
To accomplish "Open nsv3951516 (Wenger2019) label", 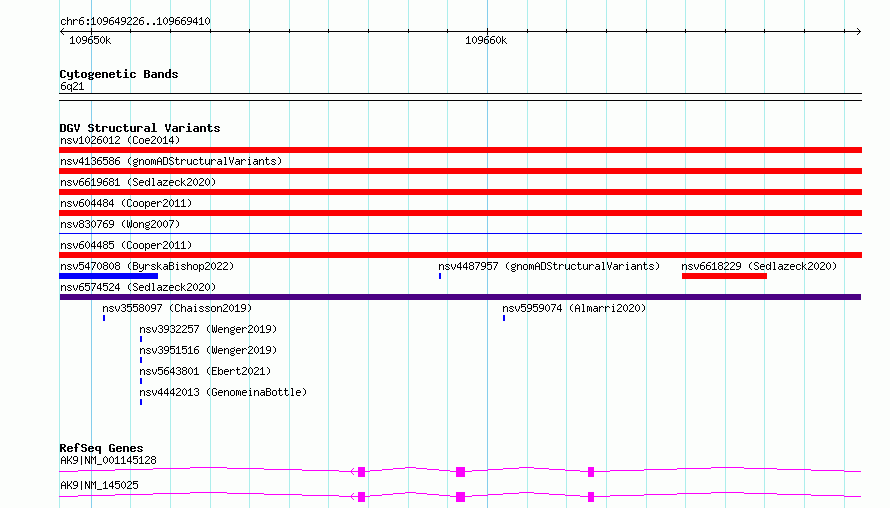I will click(x=208, y=350).
